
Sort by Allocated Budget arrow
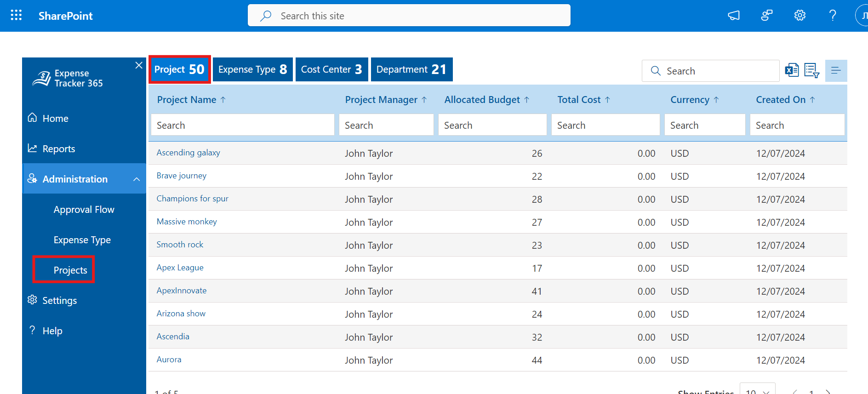(x=527, y=100)
